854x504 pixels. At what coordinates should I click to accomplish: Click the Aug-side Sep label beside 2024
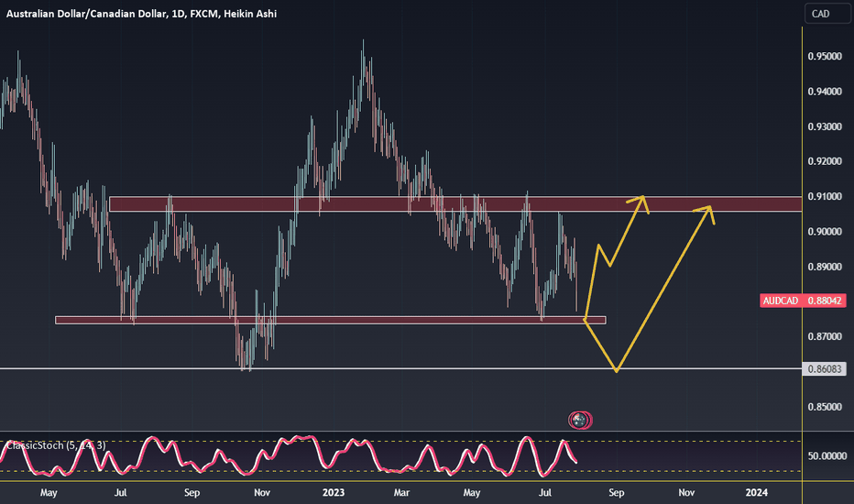[616, 493]
